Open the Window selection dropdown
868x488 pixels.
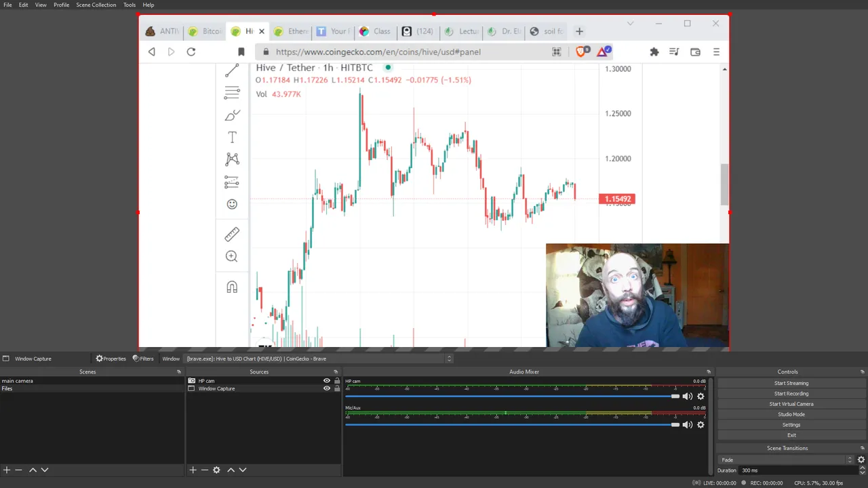pos(319,359)
